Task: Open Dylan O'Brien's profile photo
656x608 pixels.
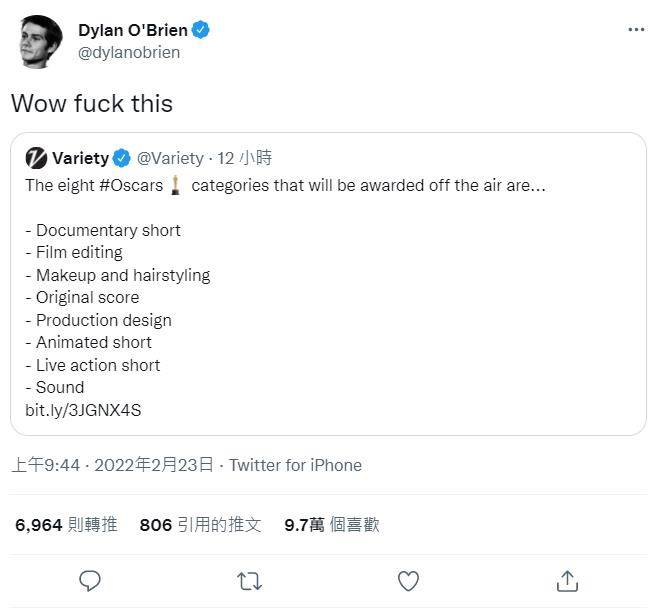Action: pyautogui.click(x=39, y=42)
